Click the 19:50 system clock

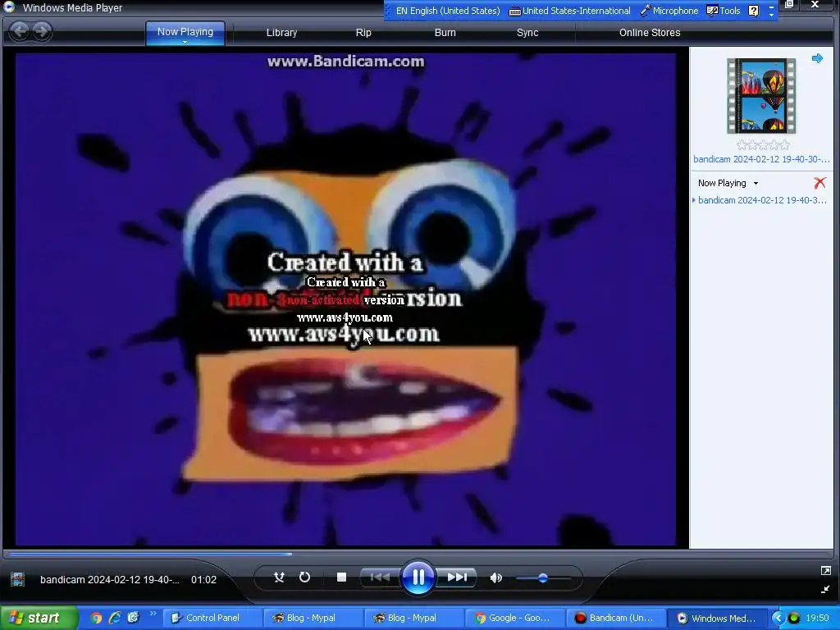(818, 618)
